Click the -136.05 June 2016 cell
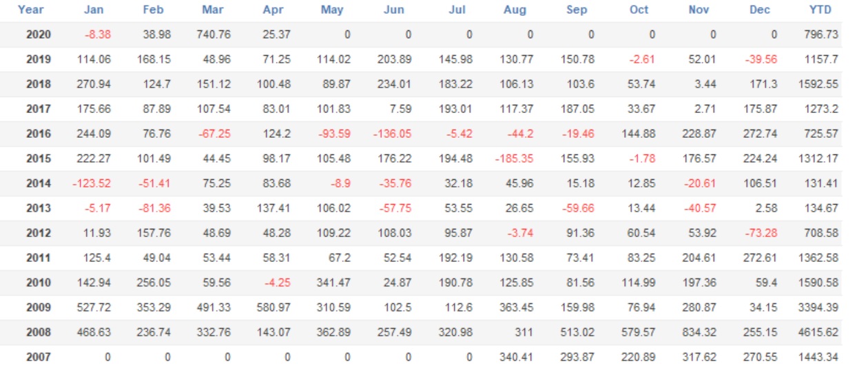This screenshot has height=370, width=868. click(393, 134)
